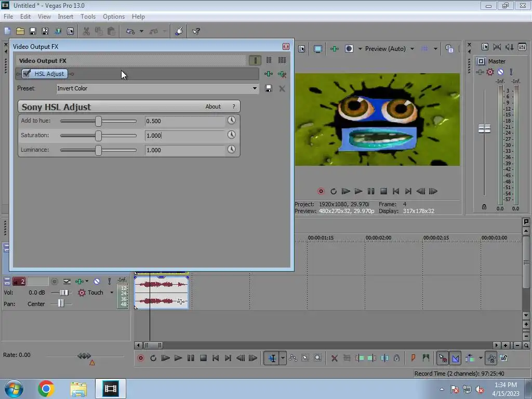Click the Saturation value field 1.000

(185, 136)
